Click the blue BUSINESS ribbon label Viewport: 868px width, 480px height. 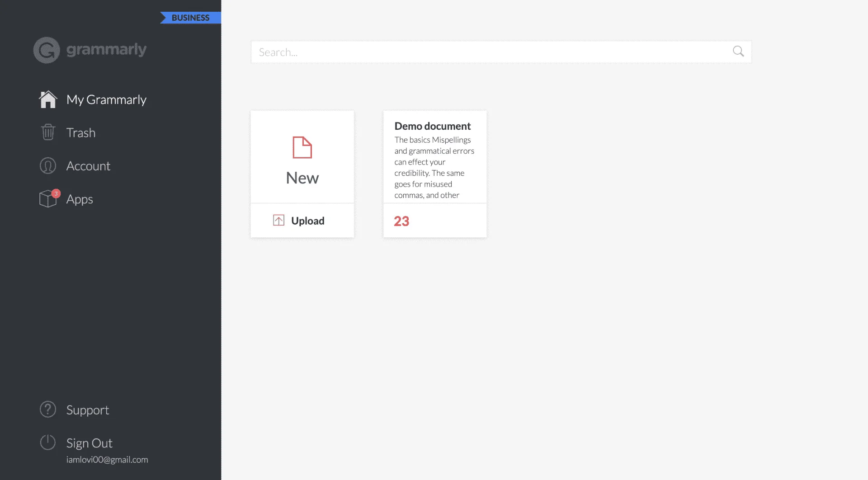(190, 18)
